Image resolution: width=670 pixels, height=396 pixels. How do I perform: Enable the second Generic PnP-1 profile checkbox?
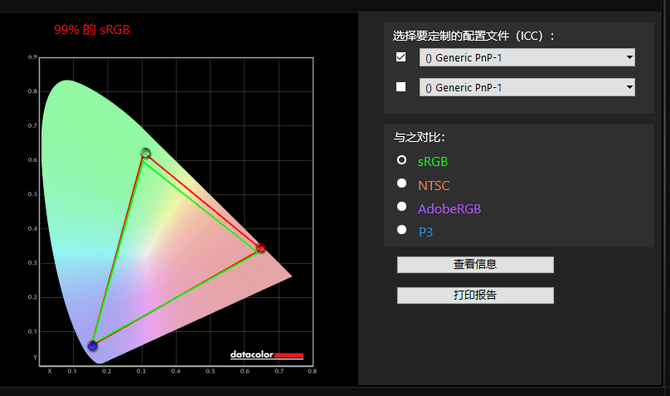click(x=401, y=87)
